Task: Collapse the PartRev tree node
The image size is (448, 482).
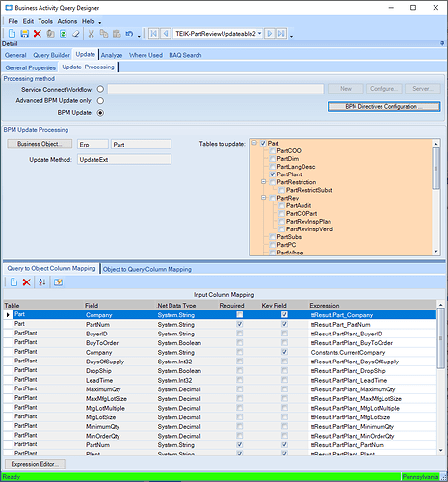Action: click(x=264, y=198)
